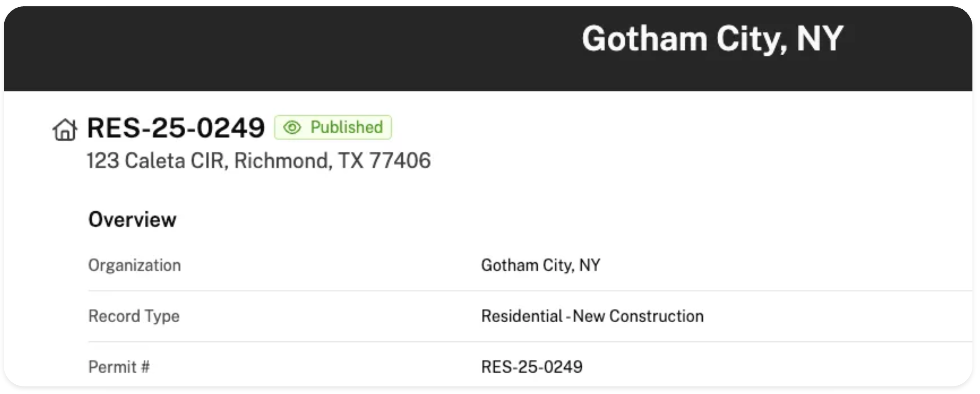Open Gotham City, NY title in dark header

712,39
